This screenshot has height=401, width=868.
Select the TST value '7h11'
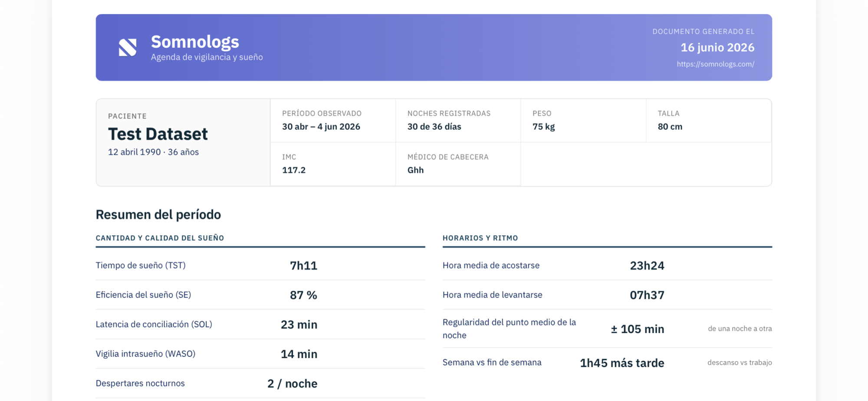click(303, 266)
